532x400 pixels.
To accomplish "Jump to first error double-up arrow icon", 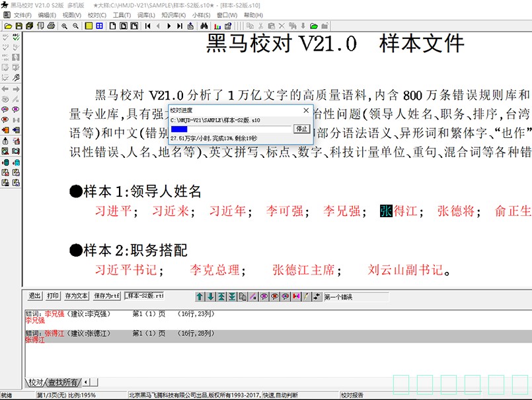I will [221, 296].
